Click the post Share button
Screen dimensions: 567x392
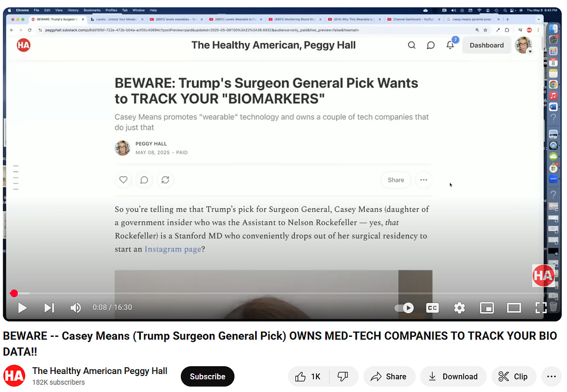[x=395, y=180]
